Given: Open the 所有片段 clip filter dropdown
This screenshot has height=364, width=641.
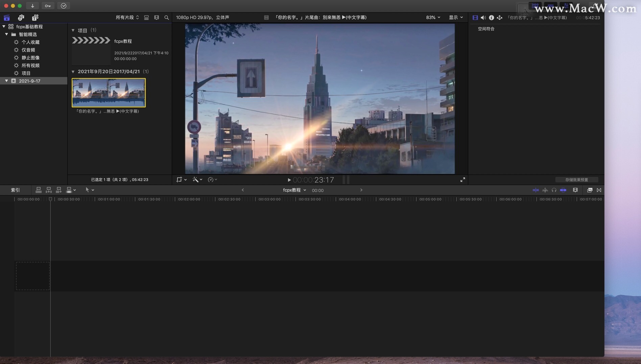Looking at the screenshot, I should (x=127, y=18).
